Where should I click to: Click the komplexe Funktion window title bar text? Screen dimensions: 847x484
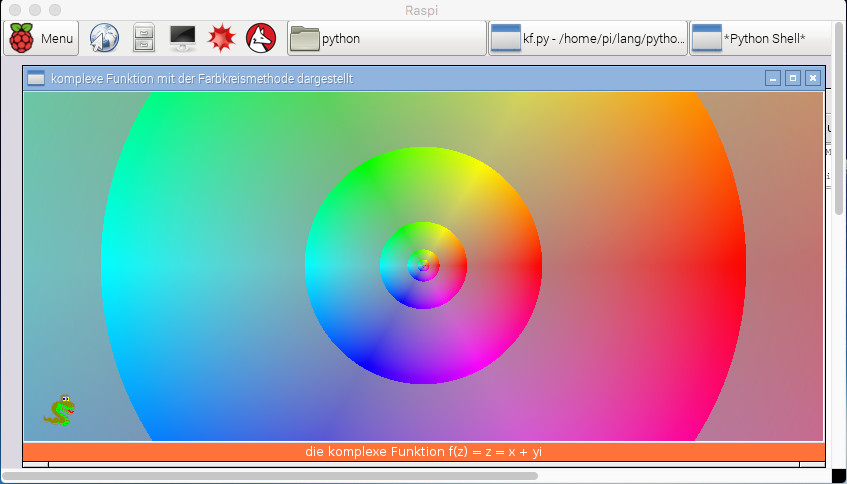[x=201, y=78]
